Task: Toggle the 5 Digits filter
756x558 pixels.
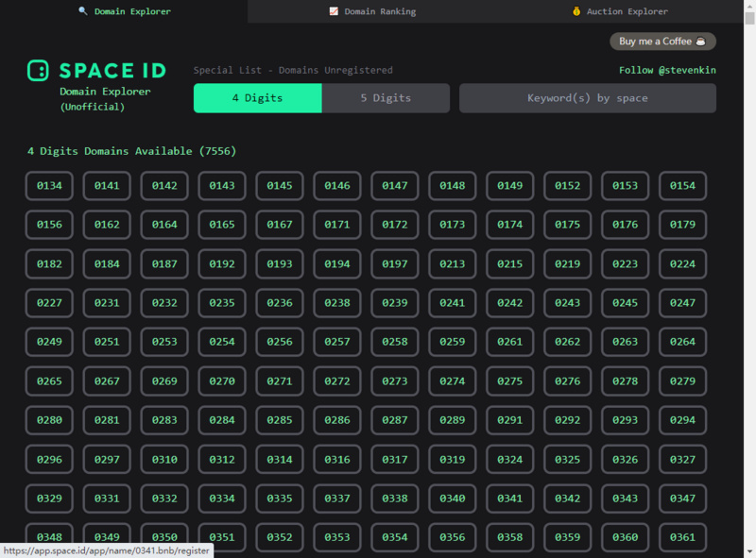Action: (386, 98)
